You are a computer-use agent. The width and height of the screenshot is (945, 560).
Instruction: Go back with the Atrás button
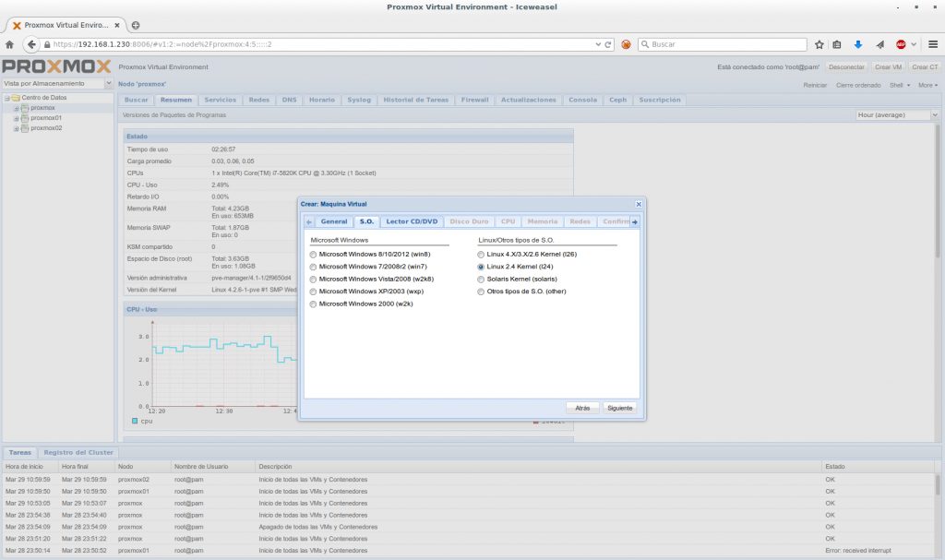[x=582, y=407]
